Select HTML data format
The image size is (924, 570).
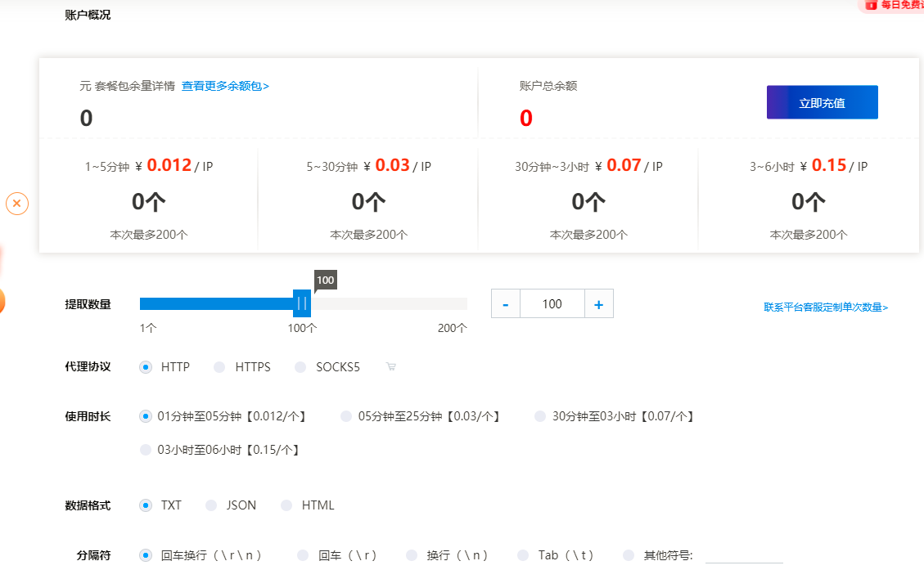click(286, 505)
